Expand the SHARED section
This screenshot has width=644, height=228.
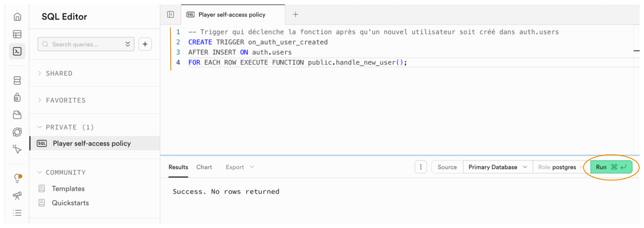point(59,73)
